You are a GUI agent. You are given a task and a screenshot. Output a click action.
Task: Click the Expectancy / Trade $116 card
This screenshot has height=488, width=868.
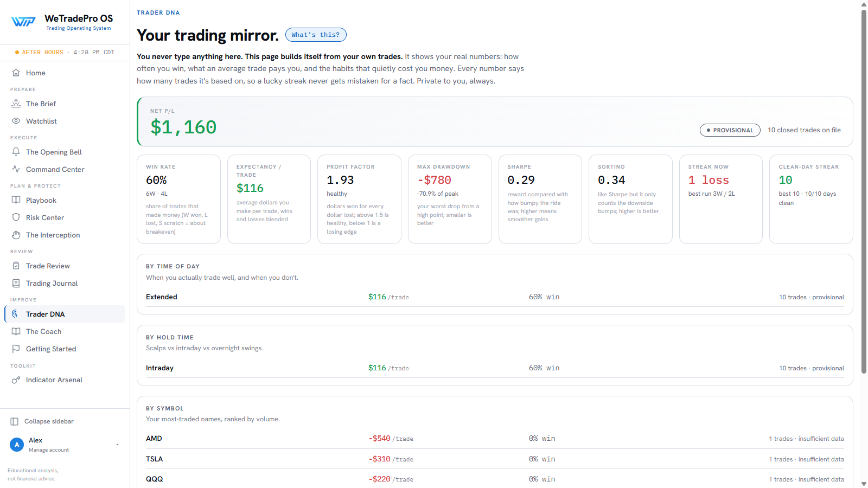269,199
